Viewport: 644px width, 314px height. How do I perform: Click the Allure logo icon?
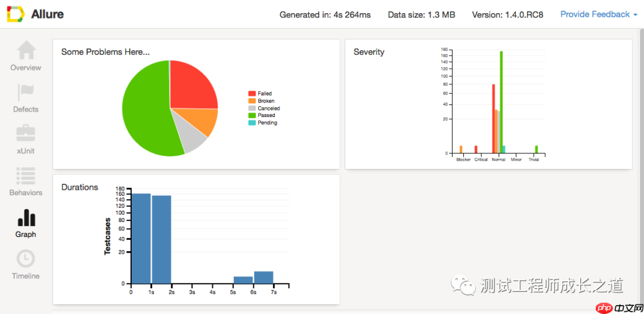(x=16, y=14)
